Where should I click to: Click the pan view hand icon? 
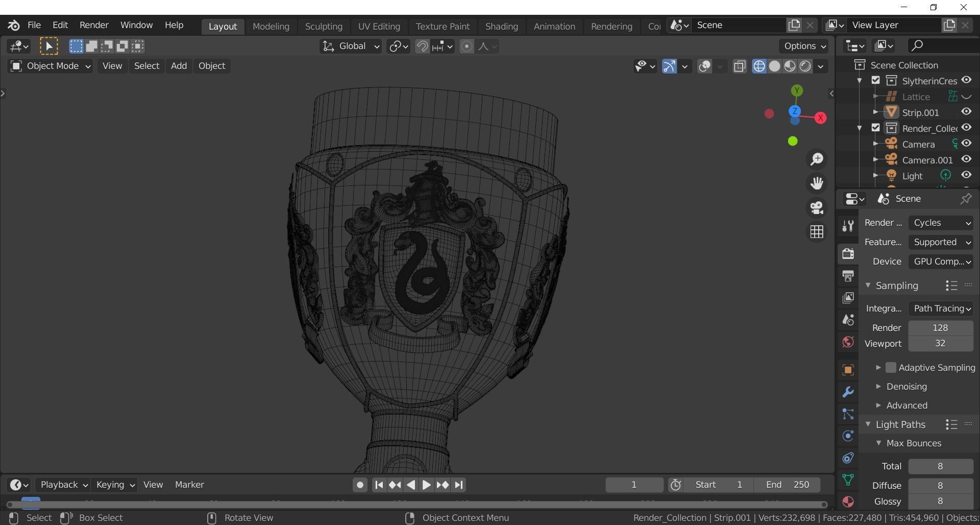tap(817, 183)
